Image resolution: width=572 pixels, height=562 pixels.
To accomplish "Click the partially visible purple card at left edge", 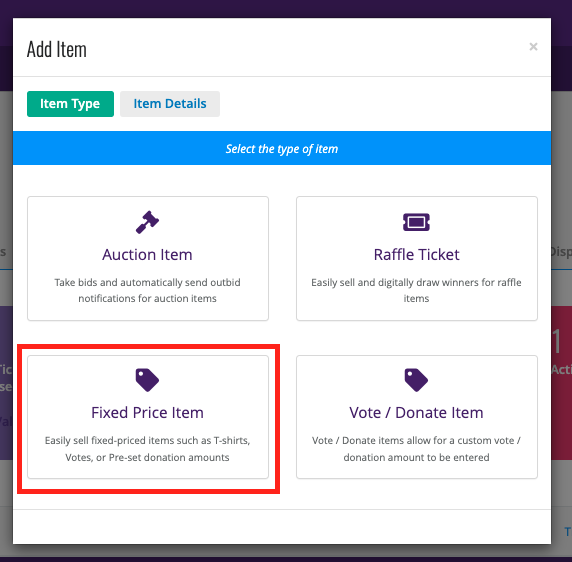I will click(6, 383).
